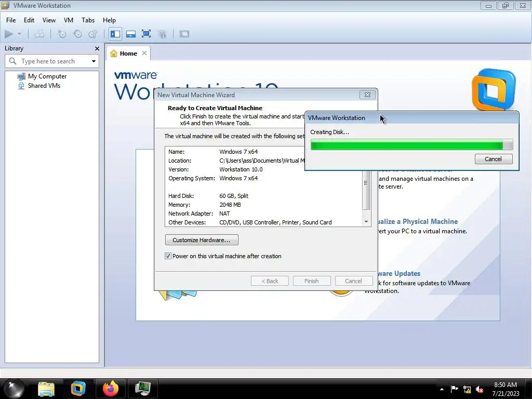Click the Send Ctrl+Alt+Del toolbar icon

coord(39,34)
